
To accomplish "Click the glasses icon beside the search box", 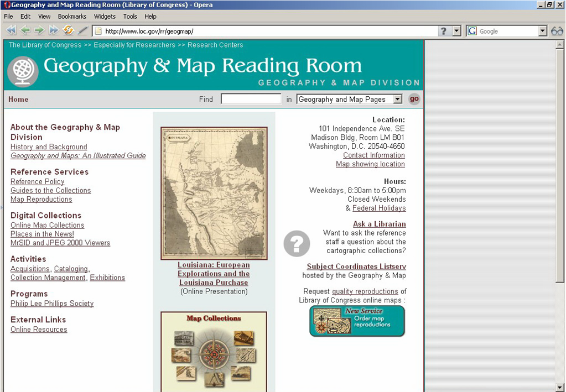I will coord(557,32).
